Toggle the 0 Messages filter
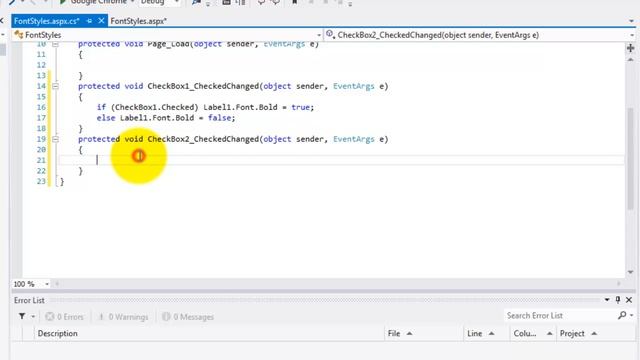The image size is (640, 360). [x=188, y=317]
